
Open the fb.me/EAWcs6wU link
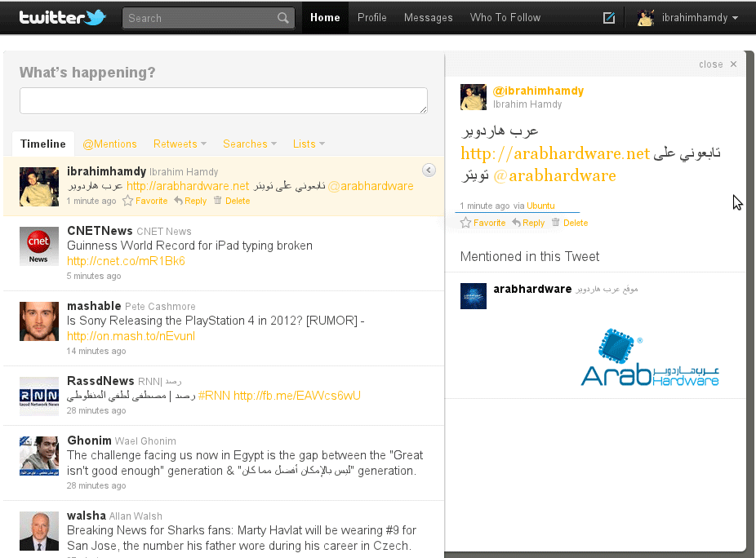[297, 396]
